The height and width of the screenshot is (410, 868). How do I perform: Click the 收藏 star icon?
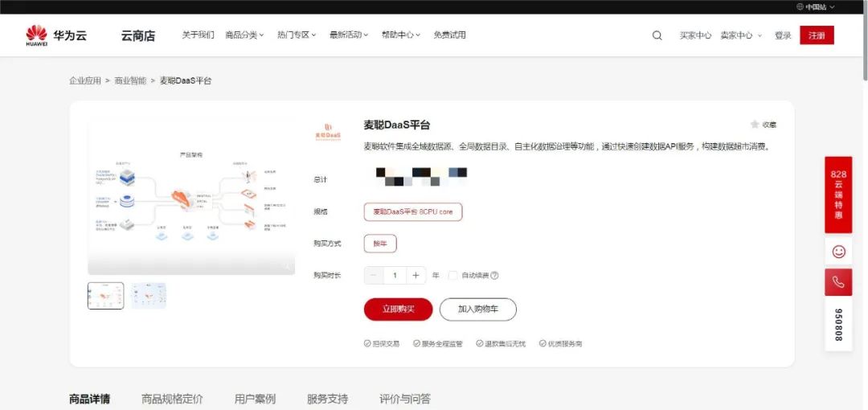point(754,124)
